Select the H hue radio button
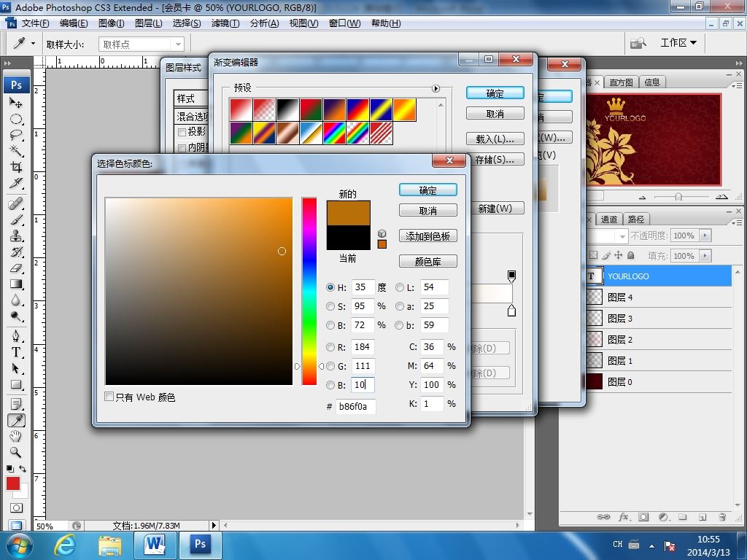Image resolution: width=747 pixels, height=560 pixels. tap(330, 287)
